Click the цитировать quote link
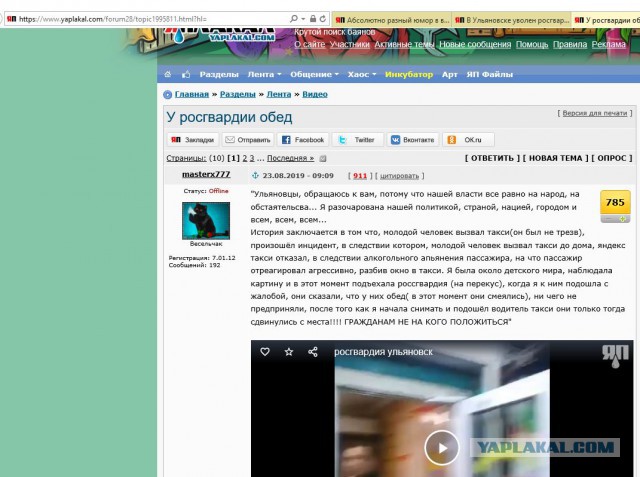Viewport: 640px width, 477px height. click(399, 176)
